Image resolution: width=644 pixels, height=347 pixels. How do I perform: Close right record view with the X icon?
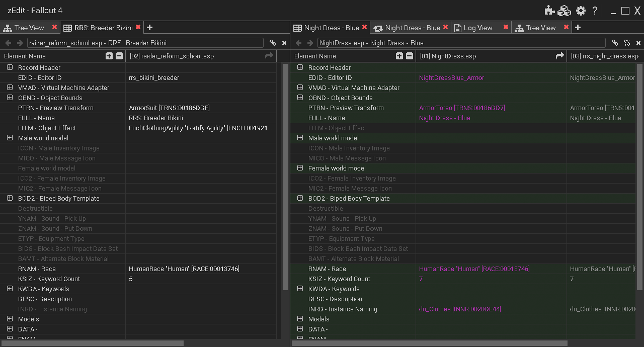(638, 43)
